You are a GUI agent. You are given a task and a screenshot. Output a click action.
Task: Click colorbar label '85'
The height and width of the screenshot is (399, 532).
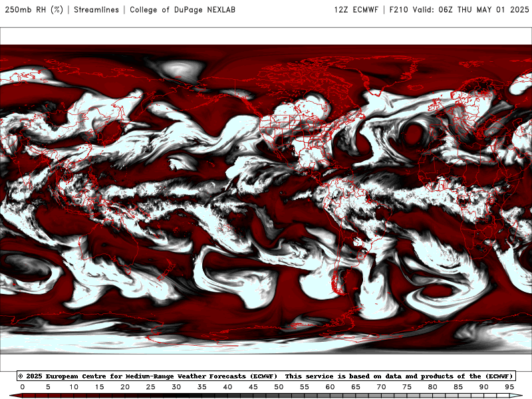pyautogui.click(x=458, y=387)
